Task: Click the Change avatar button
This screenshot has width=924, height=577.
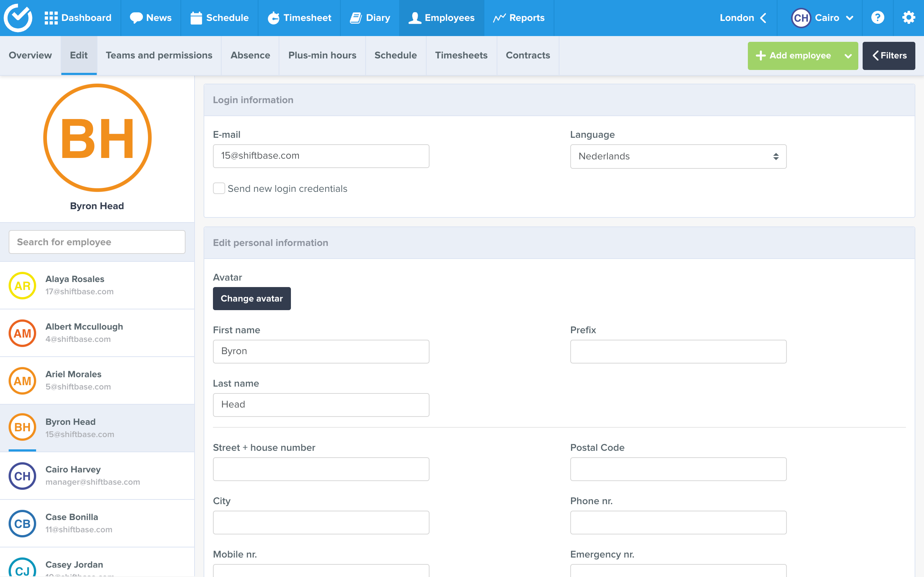Action: click(252, 299)
